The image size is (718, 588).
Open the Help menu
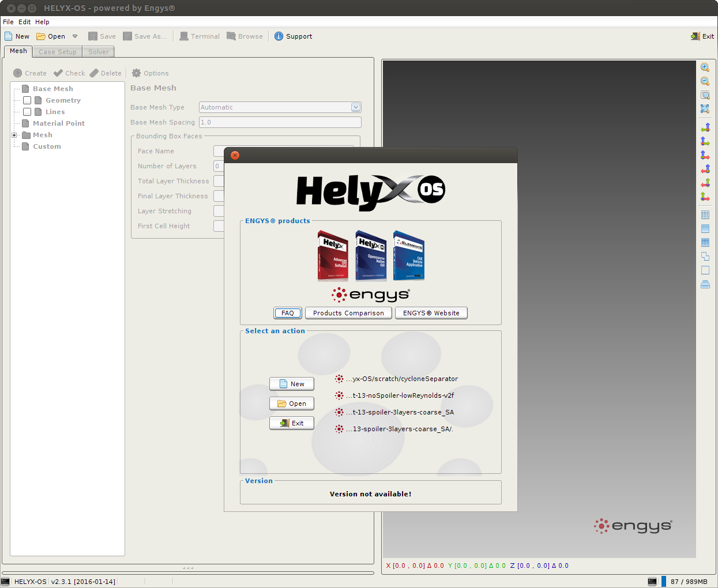click(42, 22)
